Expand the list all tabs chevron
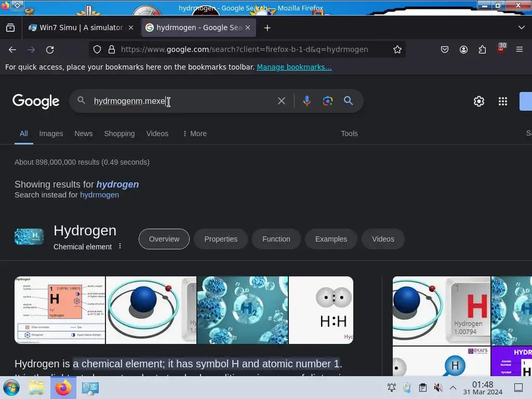This screenshot has width=532, height=399. 522,28
